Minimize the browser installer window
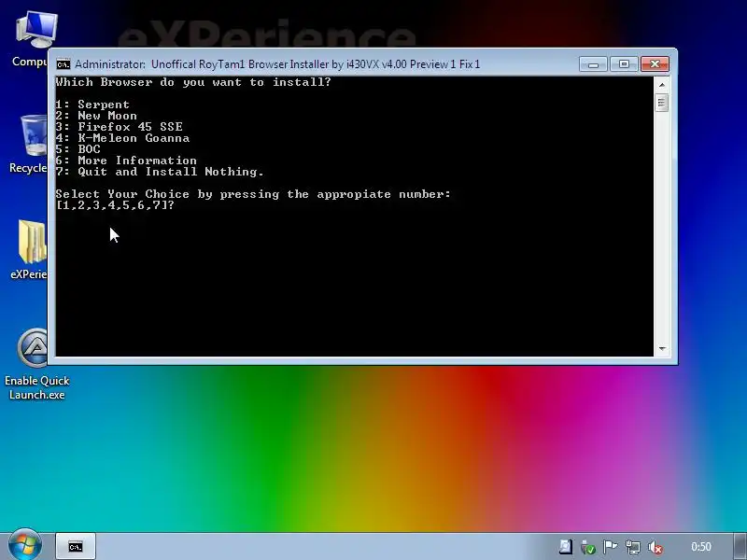747x560 pixels. (593, 63)
